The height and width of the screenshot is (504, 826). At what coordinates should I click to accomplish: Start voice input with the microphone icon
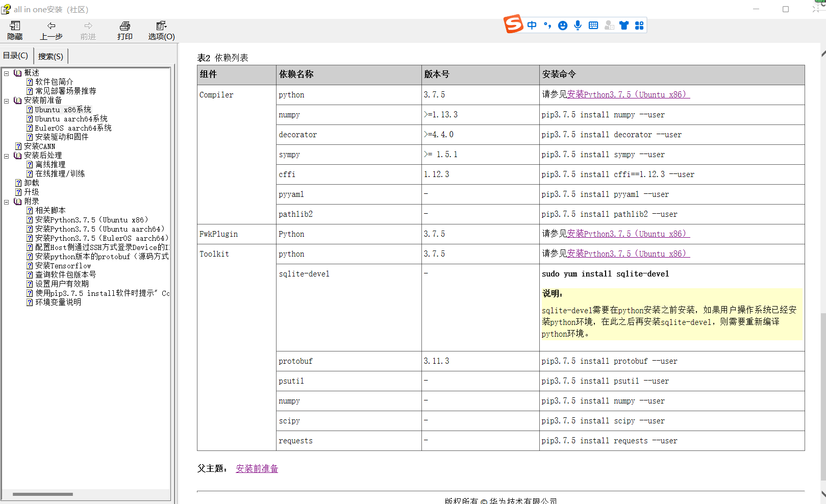point(578,26)
